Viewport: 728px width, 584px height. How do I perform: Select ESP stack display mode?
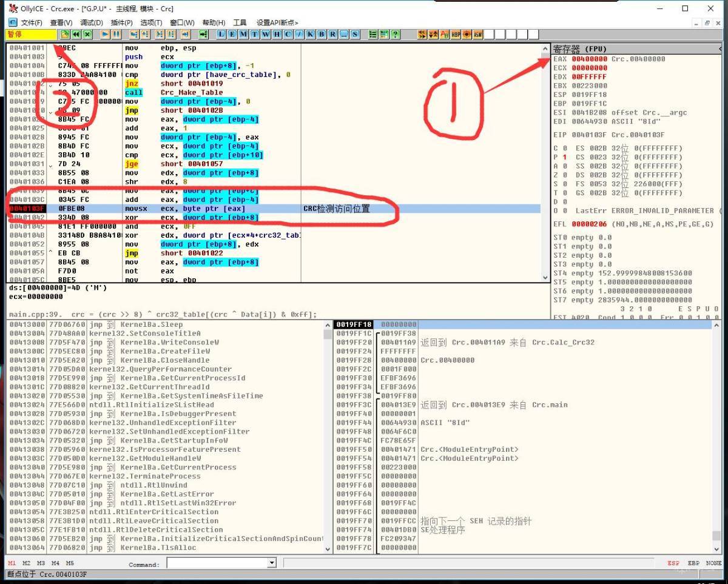[x=673, y=563]
